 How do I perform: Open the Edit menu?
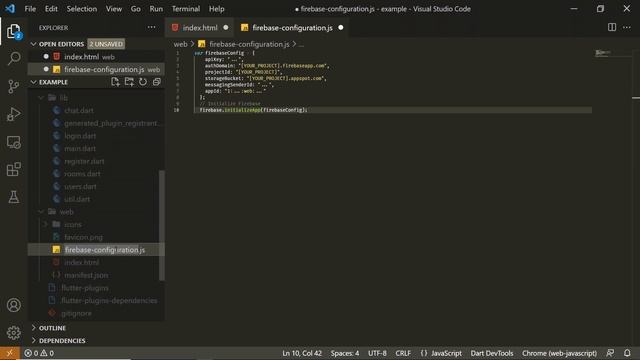pyautogui.click(x=51, y=9)
